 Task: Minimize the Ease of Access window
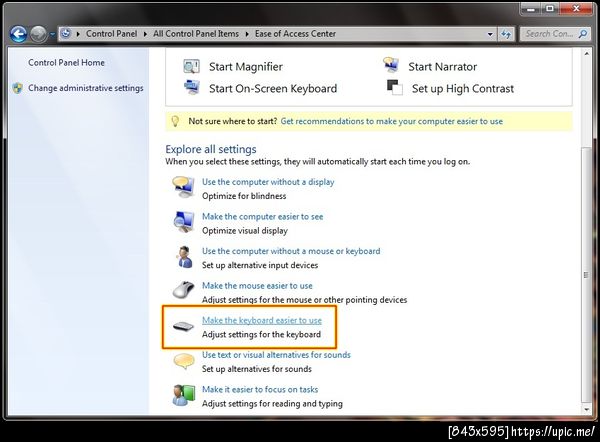[531, 8]
